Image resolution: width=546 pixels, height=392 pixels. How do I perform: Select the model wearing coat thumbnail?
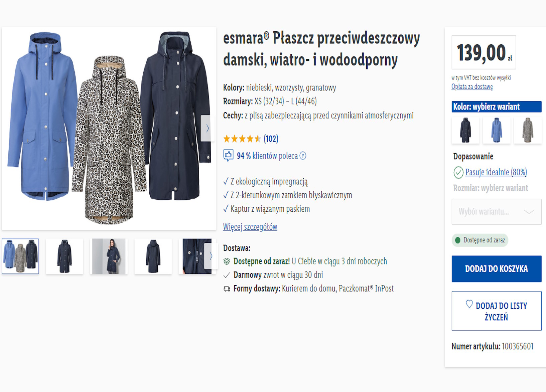click(x=109, y=256)
